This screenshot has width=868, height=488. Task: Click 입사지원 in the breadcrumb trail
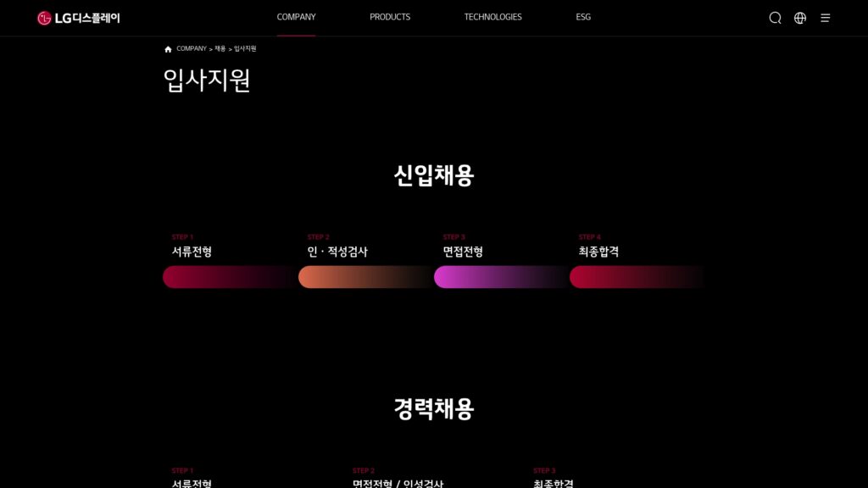tap(245, 49)
